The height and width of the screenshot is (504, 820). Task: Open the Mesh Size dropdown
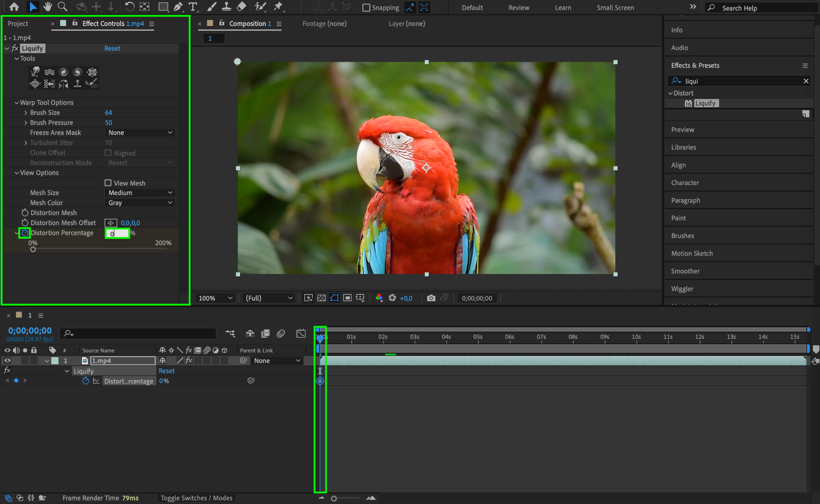[x=140, y=193]
